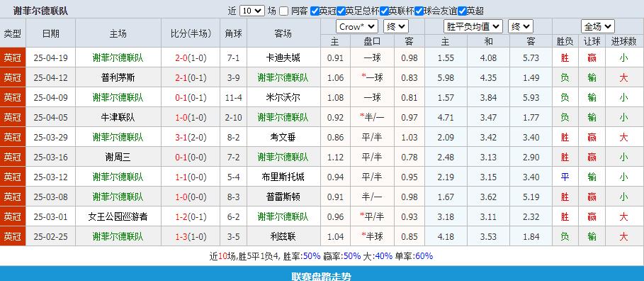Click away odds 5.93 in 米尔沃尔 row
Viewport: 644px width, 281px height.
click(x=531, y=97)
